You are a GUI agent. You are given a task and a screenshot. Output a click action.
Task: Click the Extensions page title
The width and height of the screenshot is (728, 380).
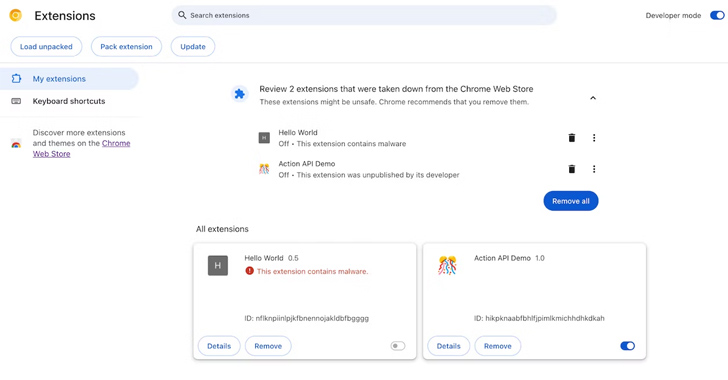click(65, 16)
